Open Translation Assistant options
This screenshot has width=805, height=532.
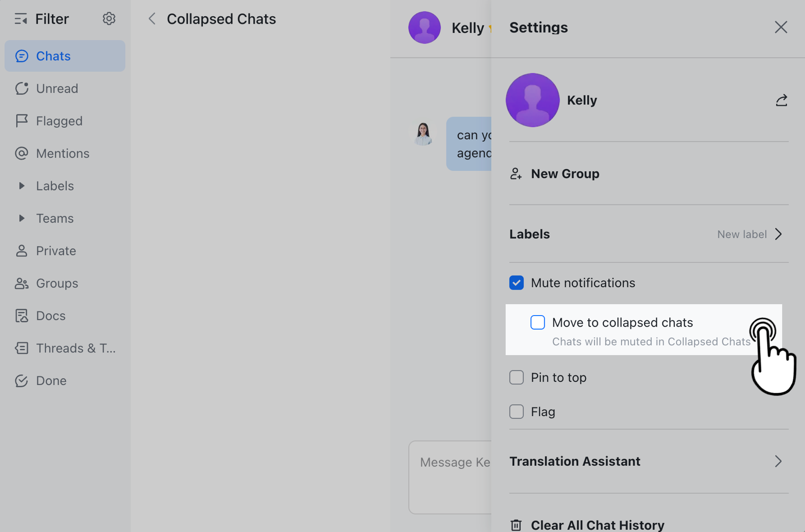tap(575, 461)
